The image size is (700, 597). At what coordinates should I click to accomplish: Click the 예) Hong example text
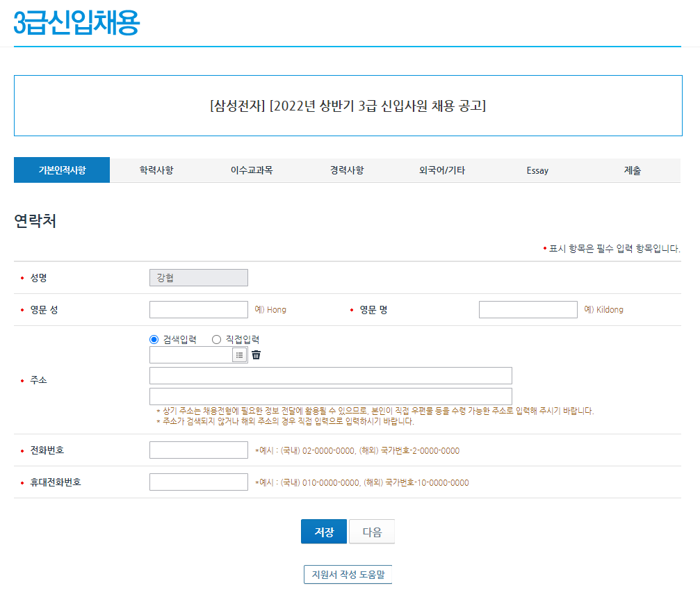tap(270, 310)
